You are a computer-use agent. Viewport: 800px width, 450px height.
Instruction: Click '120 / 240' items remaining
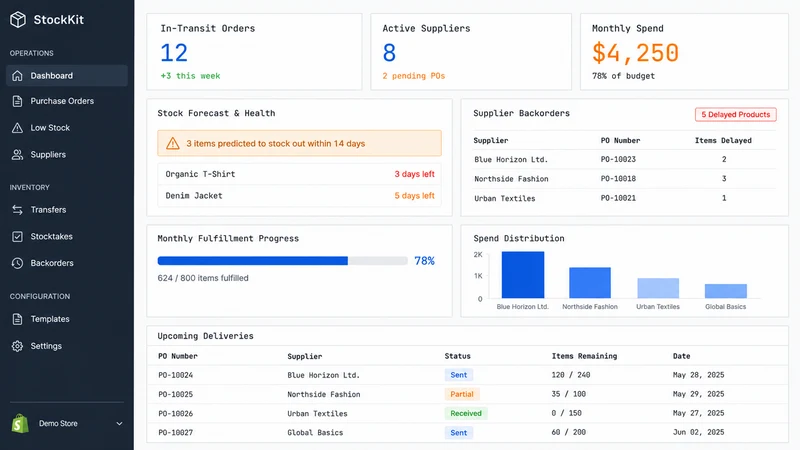[570, 375]
